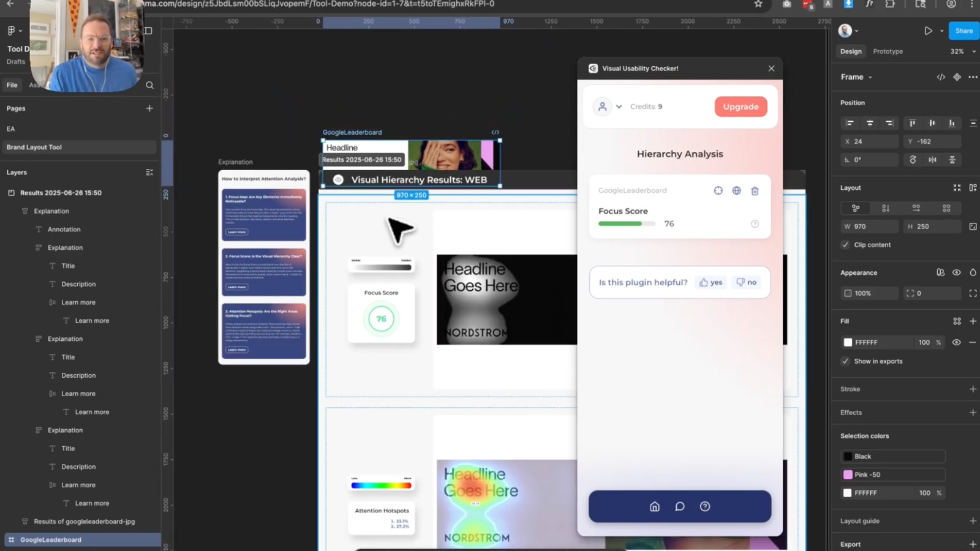Vote no on plugin helpful
This screenshot has height=551, width=980.
(747, 282)
